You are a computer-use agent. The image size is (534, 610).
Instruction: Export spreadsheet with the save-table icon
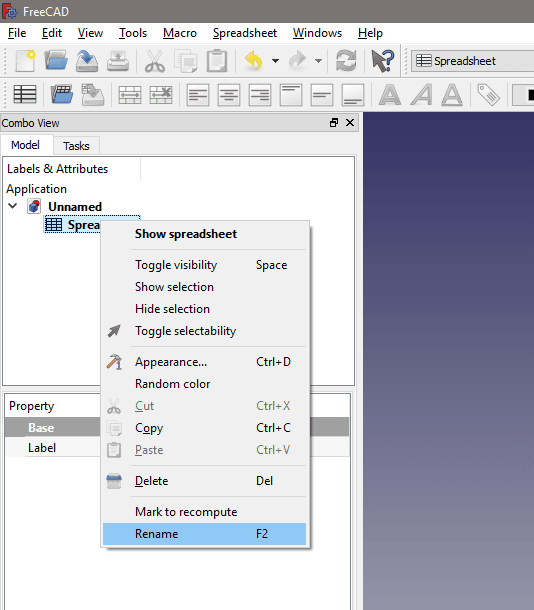[x=93, y=94]
